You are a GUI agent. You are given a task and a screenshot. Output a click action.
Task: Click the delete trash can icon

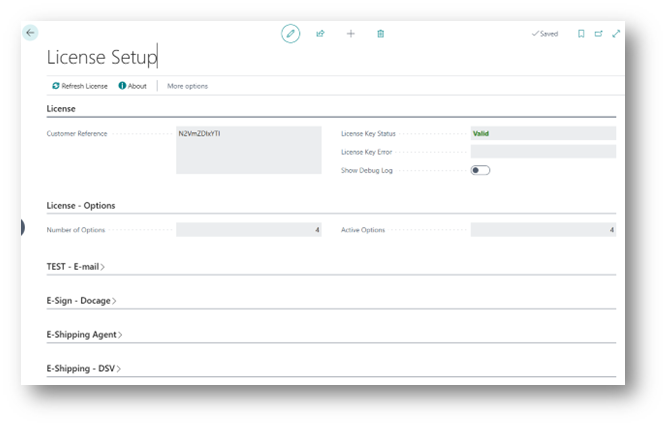point(380,33)
